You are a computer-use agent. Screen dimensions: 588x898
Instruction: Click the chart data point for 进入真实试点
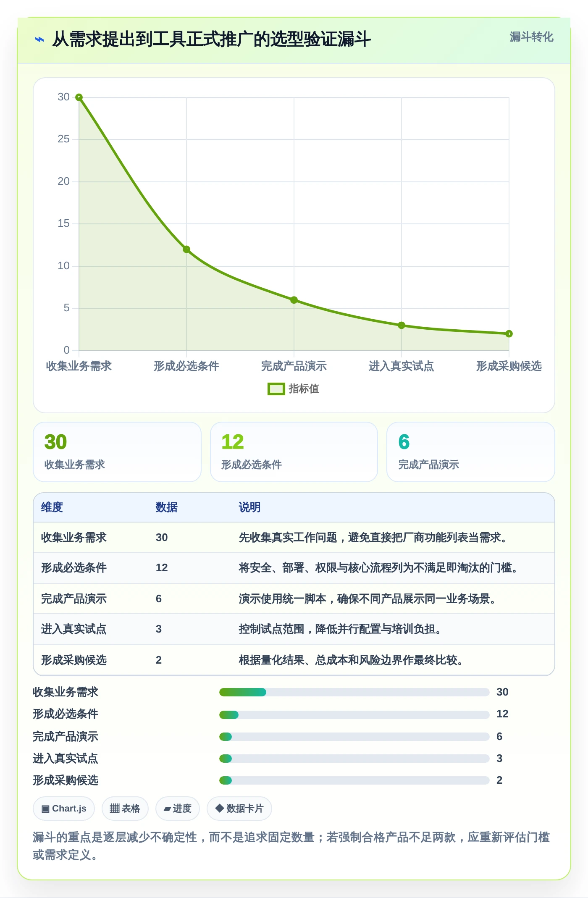(x=402, y=326)
